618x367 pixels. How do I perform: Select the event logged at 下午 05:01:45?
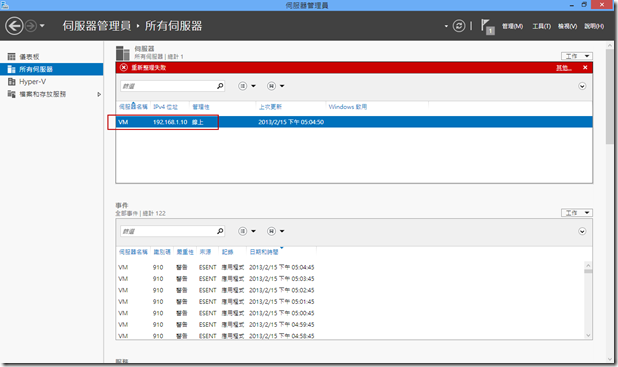tap(350, 302)
